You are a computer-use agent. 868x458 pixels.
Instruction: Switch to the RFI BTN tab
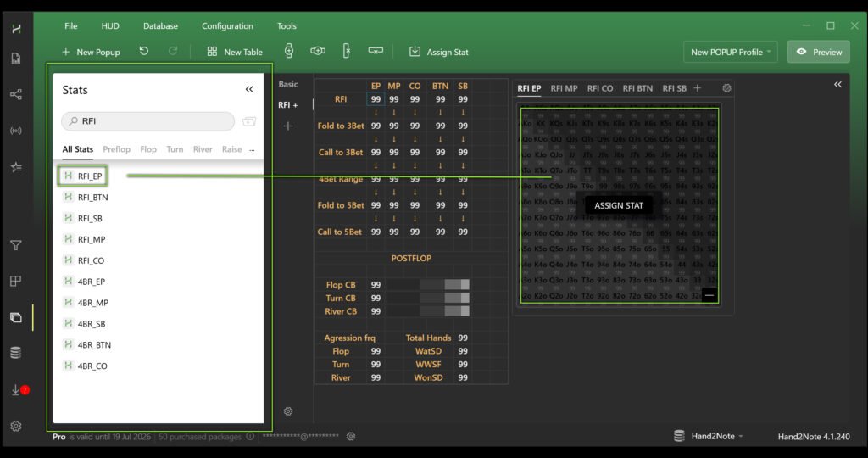(637, 88)
